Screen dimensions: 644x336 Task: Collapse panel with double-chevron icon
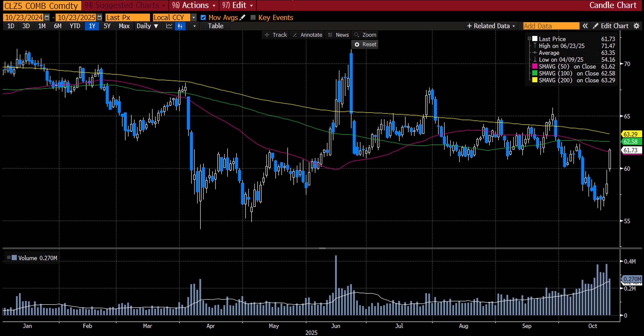point(585,26)
